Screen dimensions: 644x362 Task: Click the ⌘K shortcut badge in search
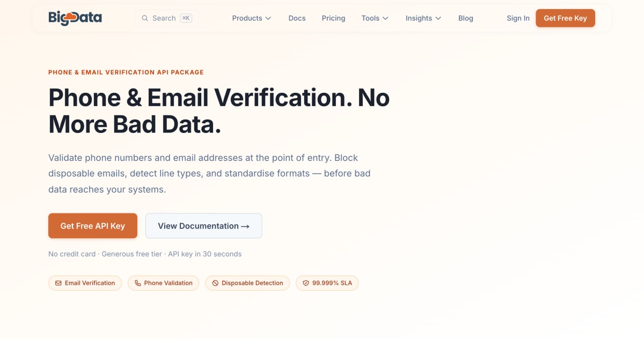186,18
